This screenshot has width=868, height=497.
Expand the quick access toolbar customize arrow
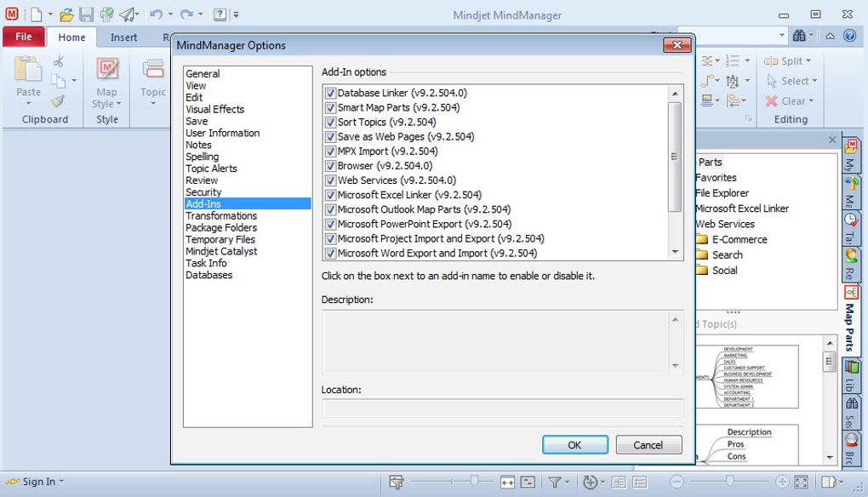pyautogui.click(x=236, y=15)
